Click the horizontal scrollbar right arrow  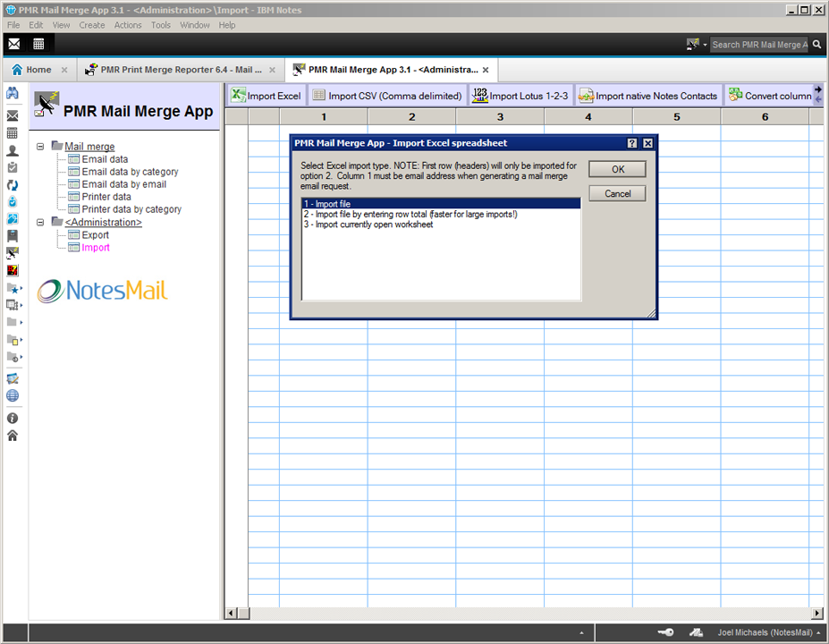point(816,613)
